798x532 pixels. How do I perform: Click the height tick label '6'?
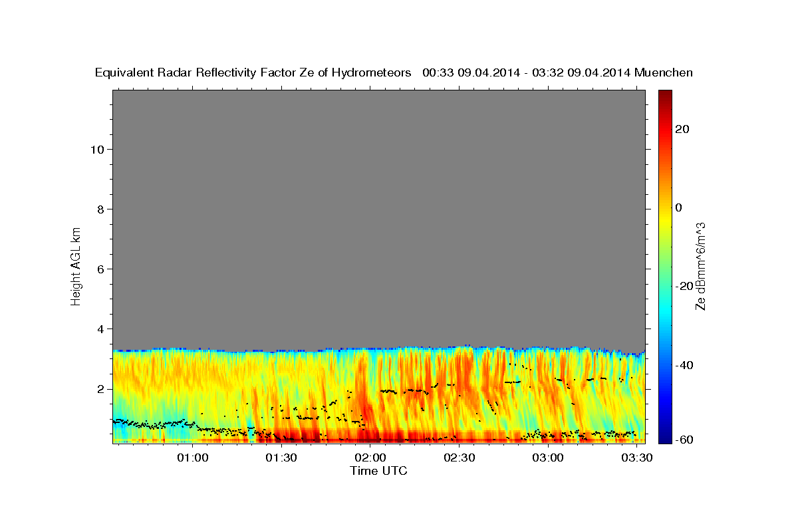pos(101,269)
